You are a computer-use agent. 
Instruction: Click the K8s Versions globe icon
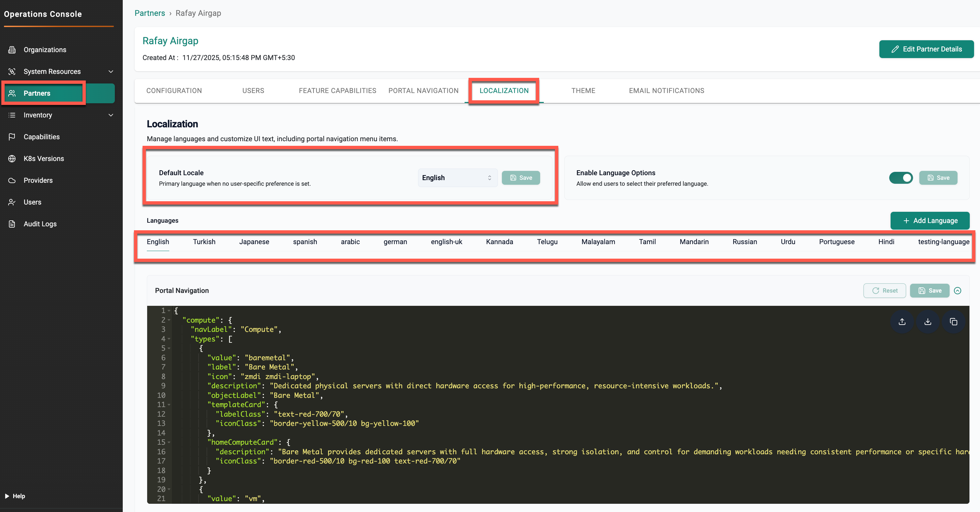(x=12, y=159)
